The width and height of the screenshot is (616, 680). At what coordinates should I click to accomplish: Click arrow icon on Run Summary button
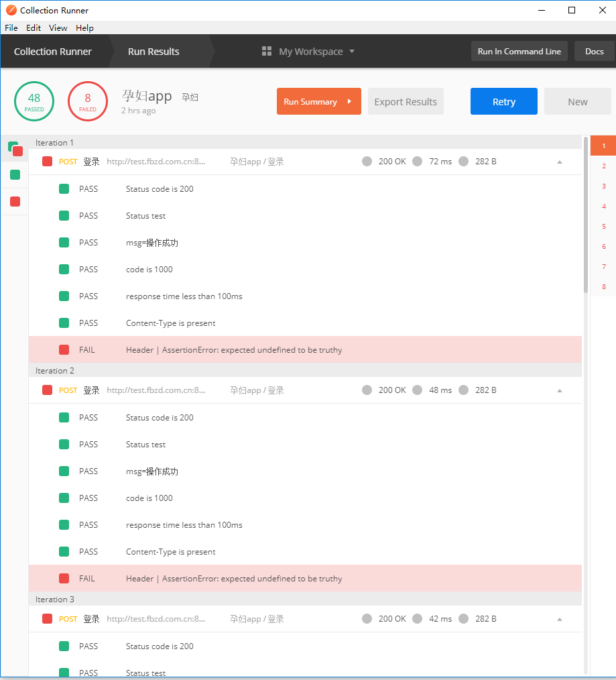coord(349,101)
